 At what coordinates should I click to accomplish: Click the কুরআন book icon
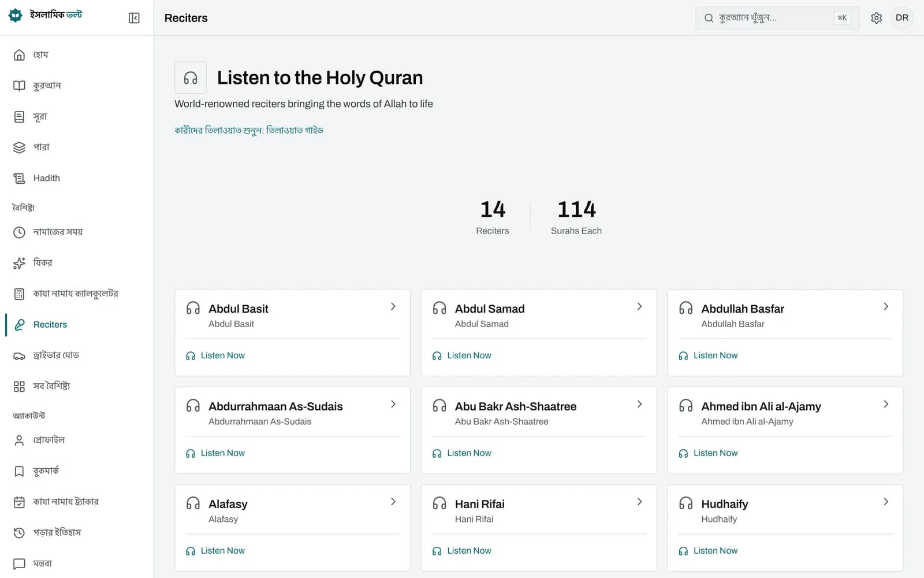pos(19,86)
